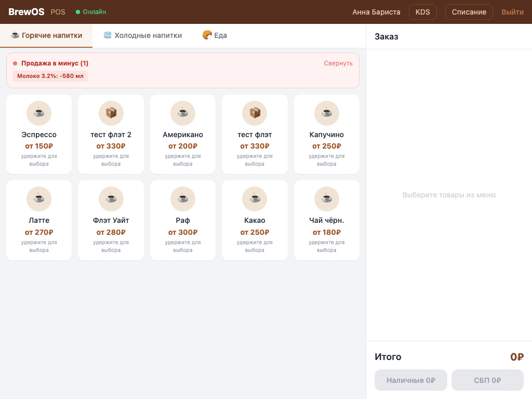This screenshot has height=399, width=532.
Task: Click the Американо coffee cup icon
Action: tap(183, 113)
